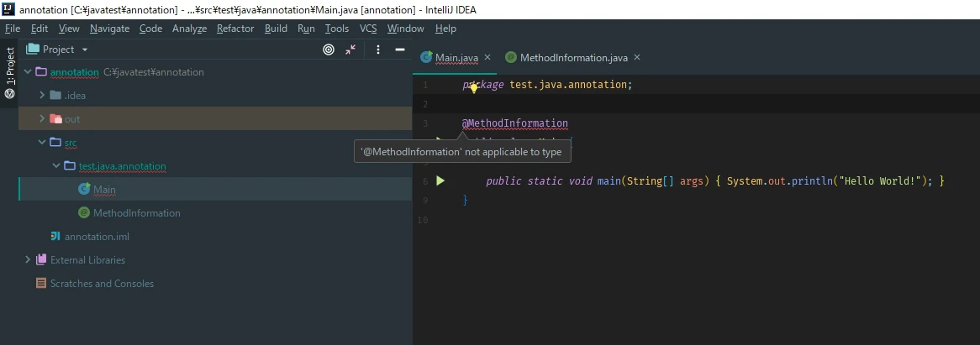This screenshot has width=980, height=345.
Task: Click the annotation project module folder icon
Action: (41, 71)
